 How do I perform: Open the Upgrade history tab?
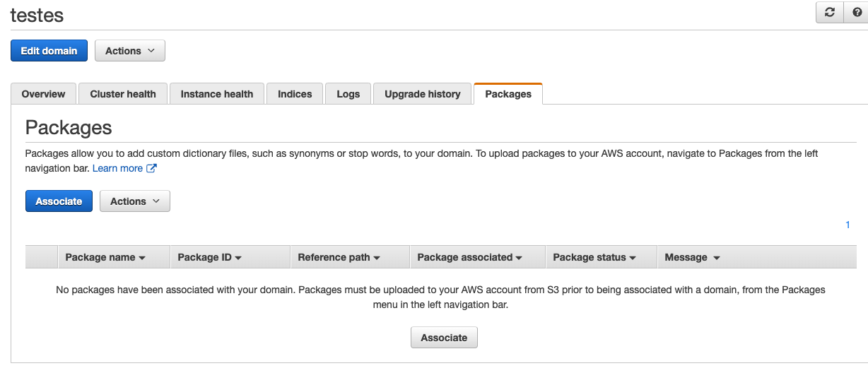(x=423, y=94)
